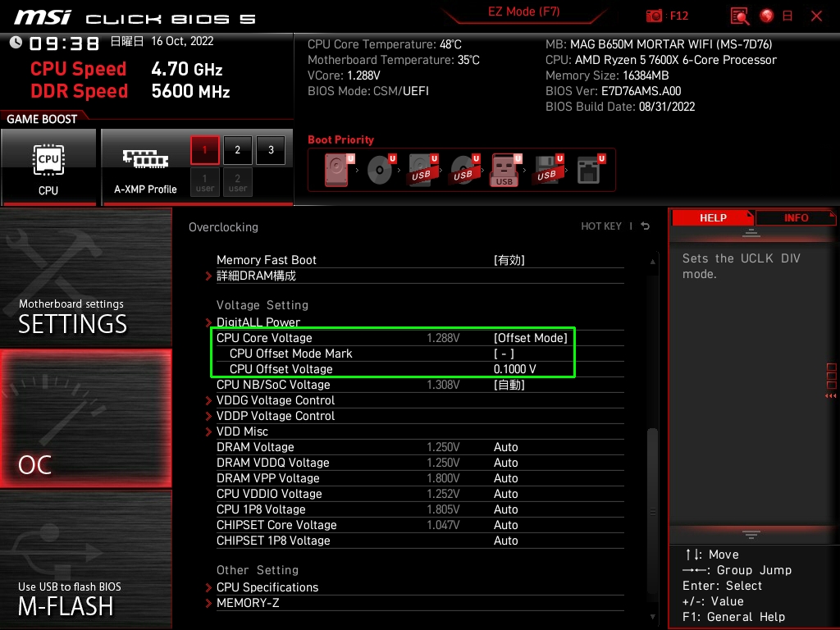Click the right-edge panel collapse arrows

pyautogui.click(x=830, y=396)
